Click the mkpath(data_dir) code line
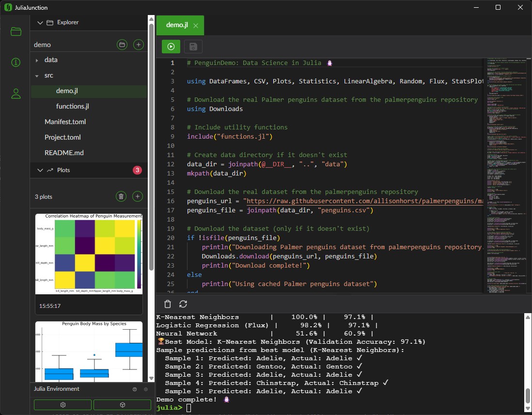This screenshot has height=415, width=532. coord(217,174)
